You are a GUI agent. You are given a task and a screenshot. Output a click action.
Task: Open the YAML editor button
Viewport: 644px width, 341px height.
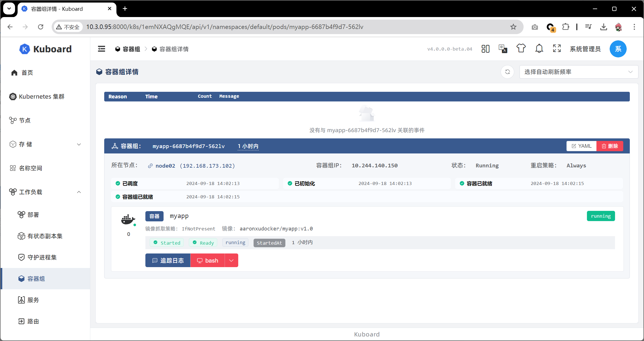[581, 146]
